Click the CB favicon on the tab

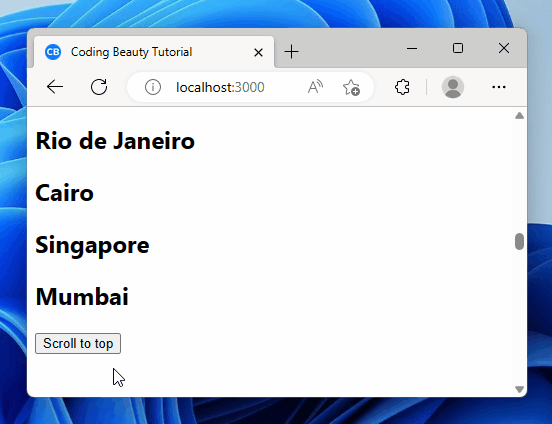[x=53, y=52]
